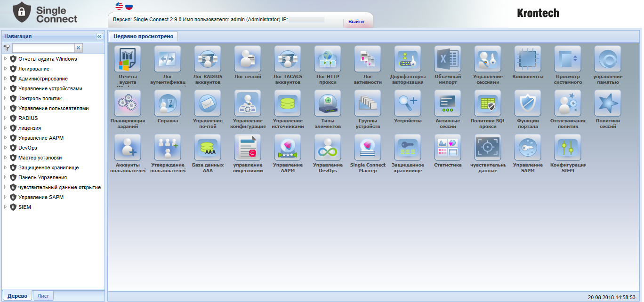This screenshot has height=302, width=644.
Task: Select Панель Управления in navigation tree
Action: click(x=42, y=177)
